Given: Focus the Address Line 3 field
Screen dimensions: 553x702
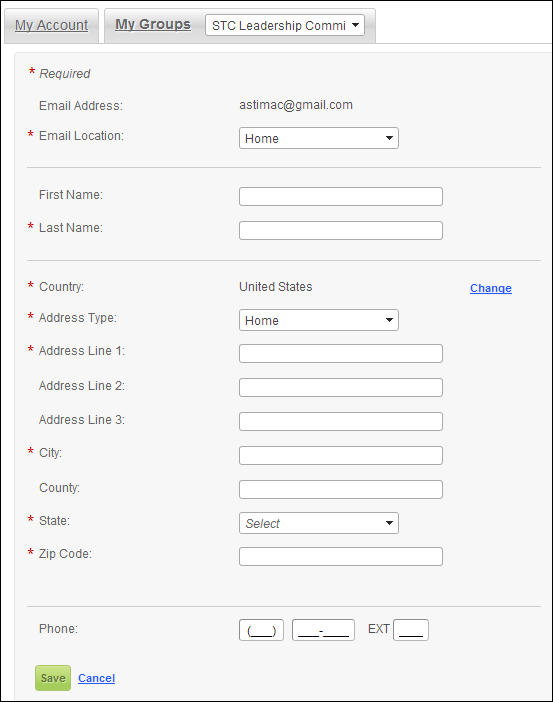Looking at the screenshot, I should [x=341, y=421].
